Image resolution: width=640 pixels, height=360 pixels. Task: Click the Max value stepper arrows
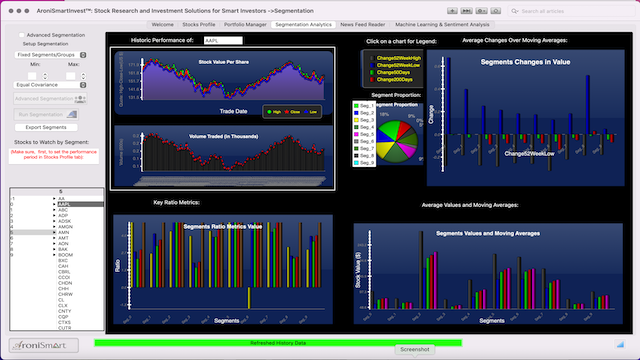coord(83,76)
